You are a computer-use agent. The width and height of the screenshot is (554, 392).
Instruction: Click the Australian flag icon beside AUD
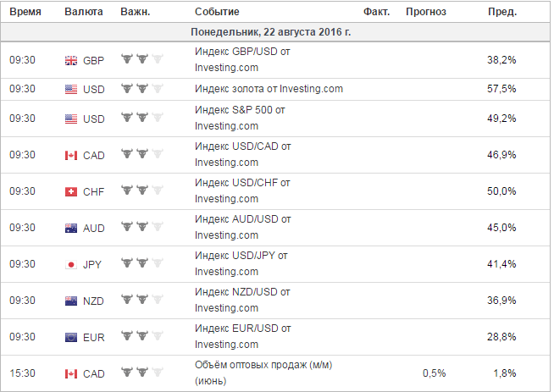[71, 228]
